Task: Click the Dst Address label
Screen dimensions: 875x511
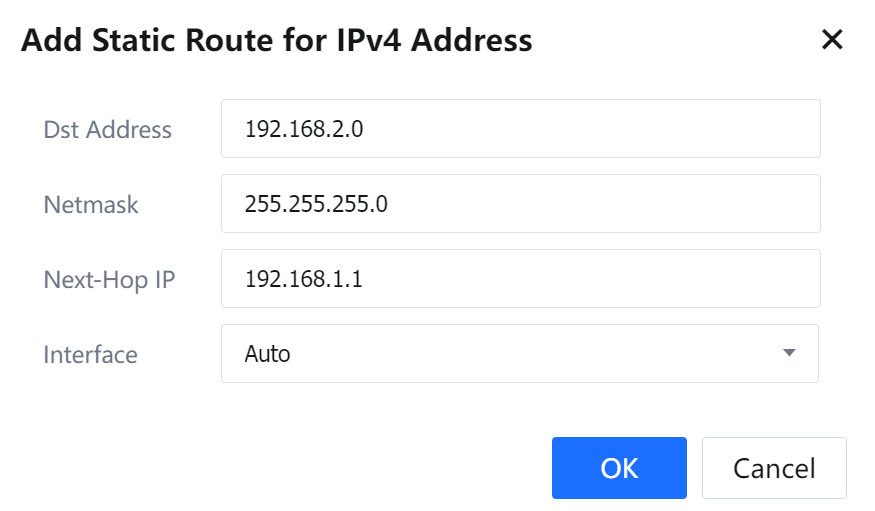Action: pos(108,129)
